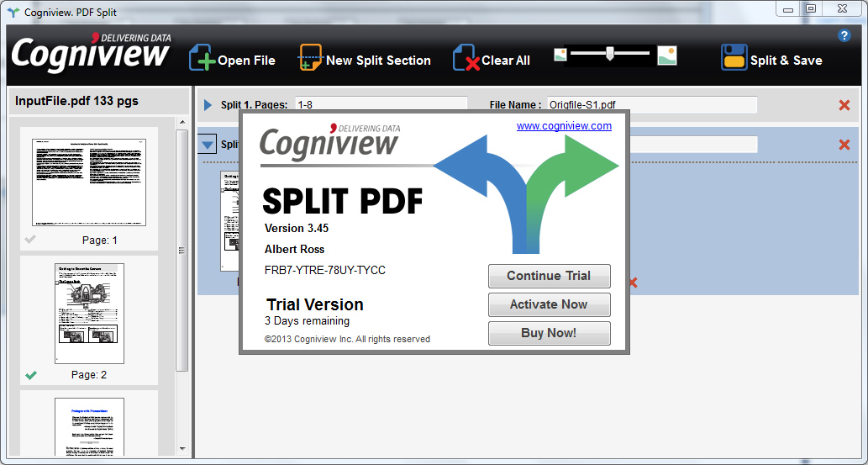Viewport: 868px width, 465px height.
Task: Open the www.cogniview.com link
Action: [564, 126]
